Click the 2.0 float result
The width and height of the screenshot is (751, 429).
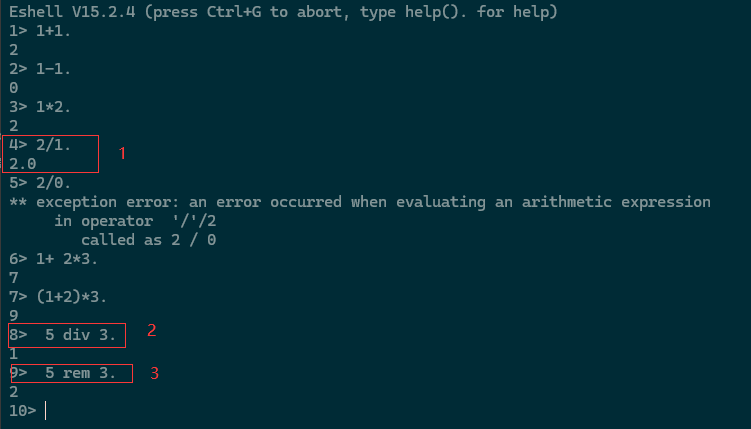click(x=22, y=164)
